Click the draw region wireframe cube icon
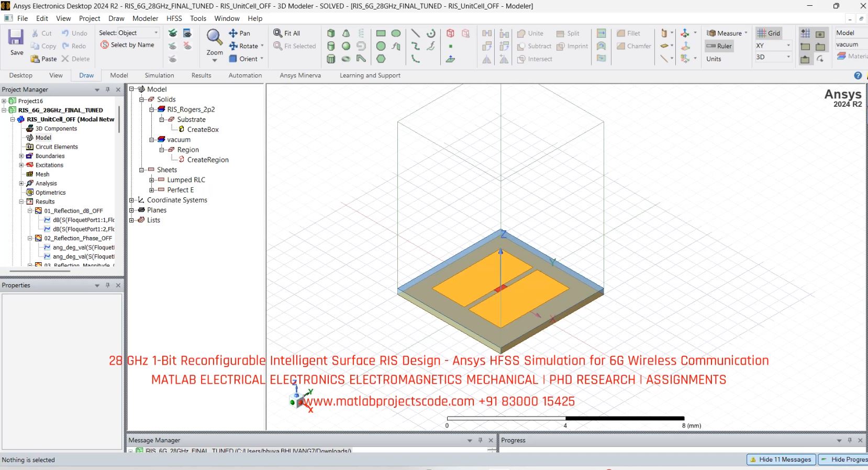Viewport: 868px width, 470px height. 450,33
